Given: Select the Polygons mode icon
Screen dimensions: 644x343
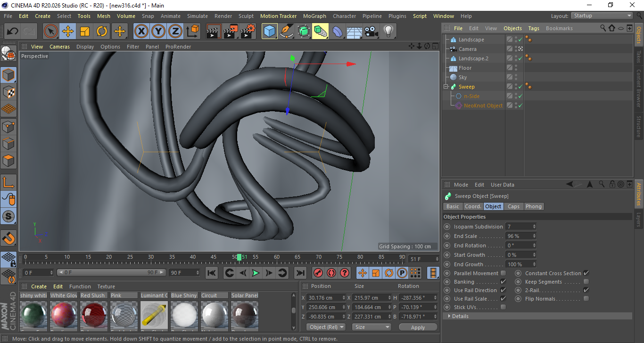Looking at the screenshot, I should coord(8,161).
